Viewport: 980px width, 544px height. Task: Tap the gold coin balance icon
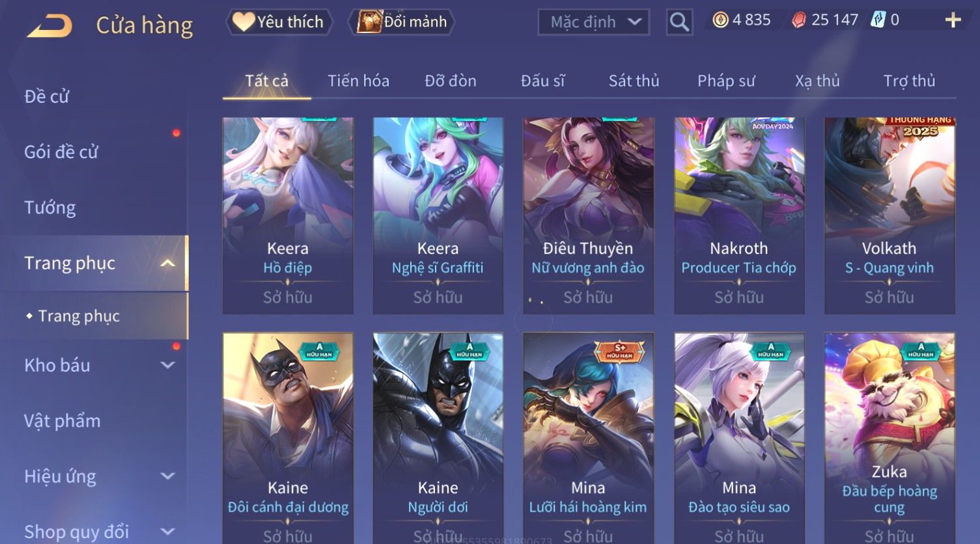[x=720, y=21]
